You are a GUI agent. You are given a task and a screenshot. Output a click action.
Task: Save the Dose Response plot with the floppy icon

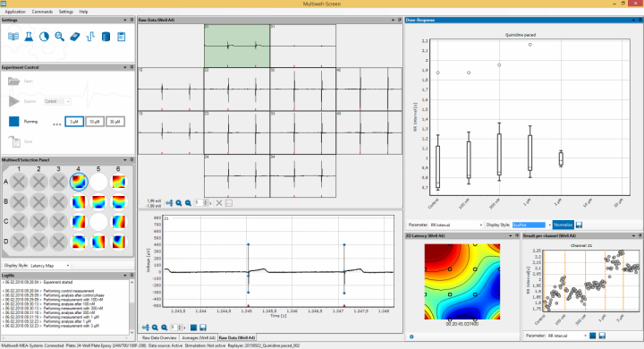[x=579, y=225]
